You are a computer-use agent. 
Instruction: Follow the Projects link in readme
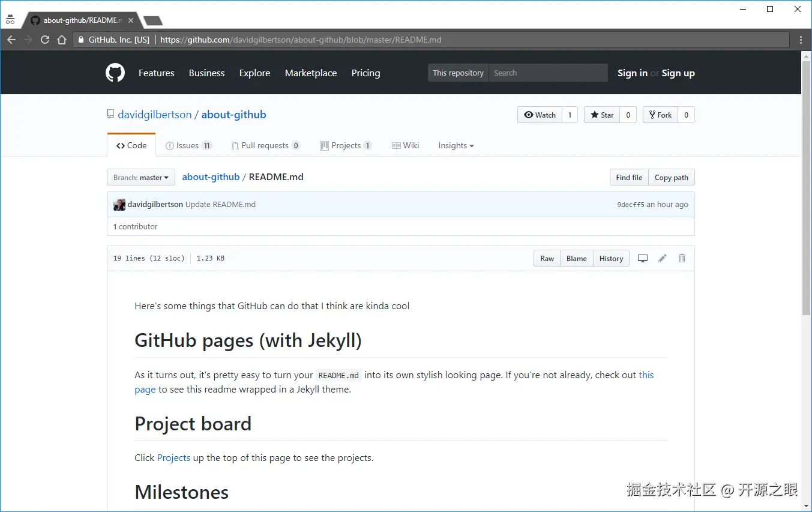[173, 458]
